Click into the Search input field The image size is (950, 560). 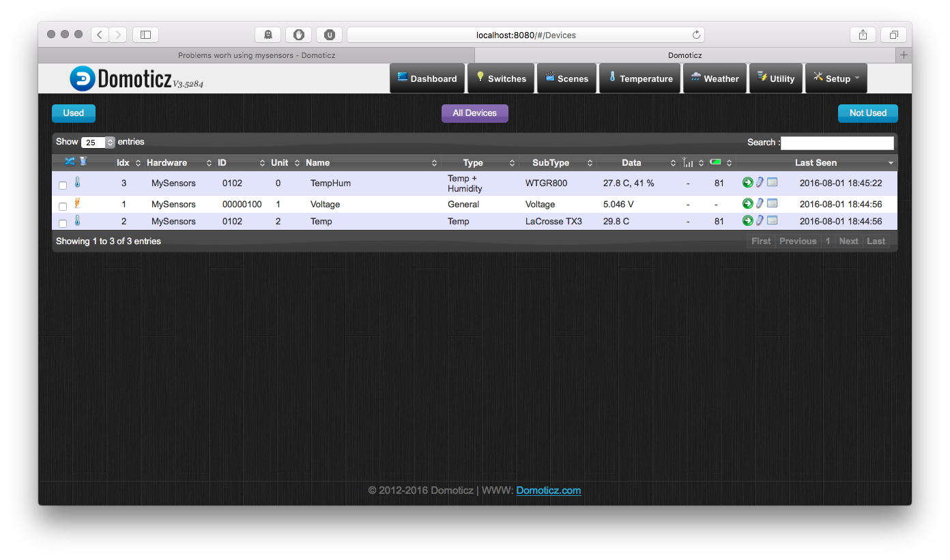(837, 143)
